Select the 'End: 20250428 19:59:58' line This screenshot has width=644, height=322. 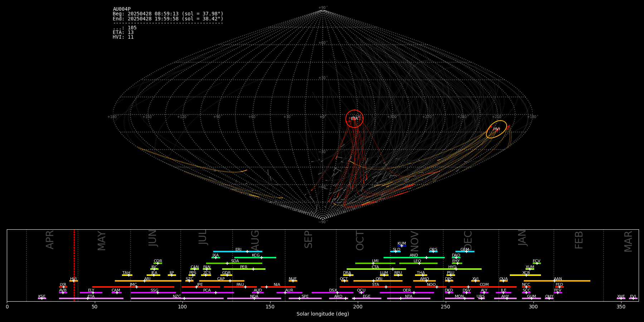(x=168, y=19)
